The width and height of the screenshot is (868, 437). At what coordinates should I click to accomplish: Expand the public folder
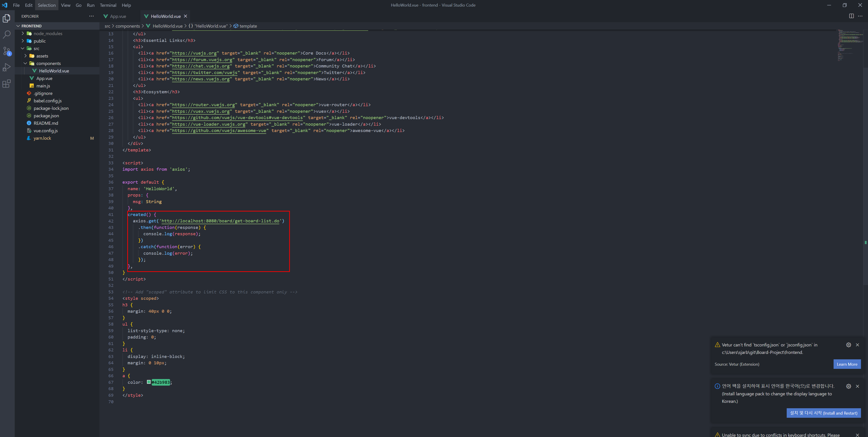[x=39, y=41]
